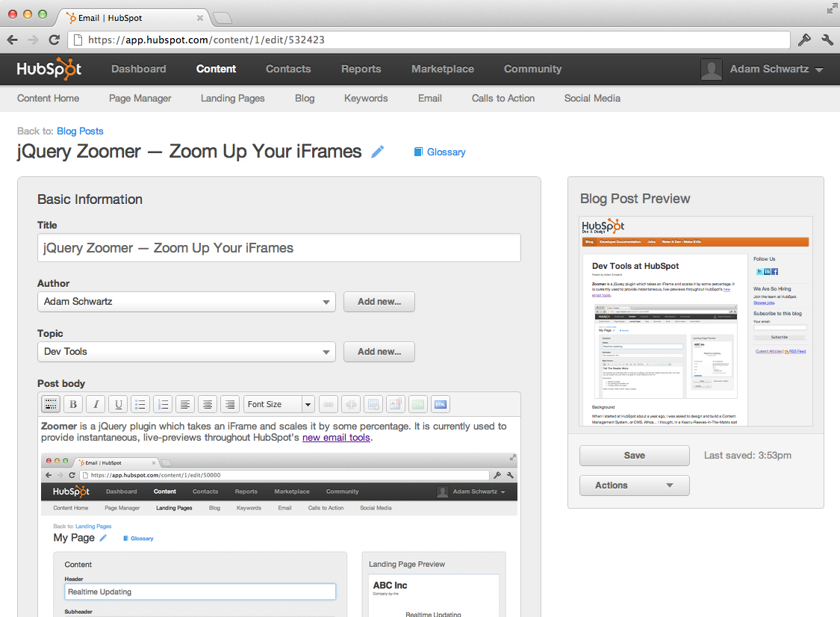Open the Actions dropdown button
840x617 pixels.
634,485
